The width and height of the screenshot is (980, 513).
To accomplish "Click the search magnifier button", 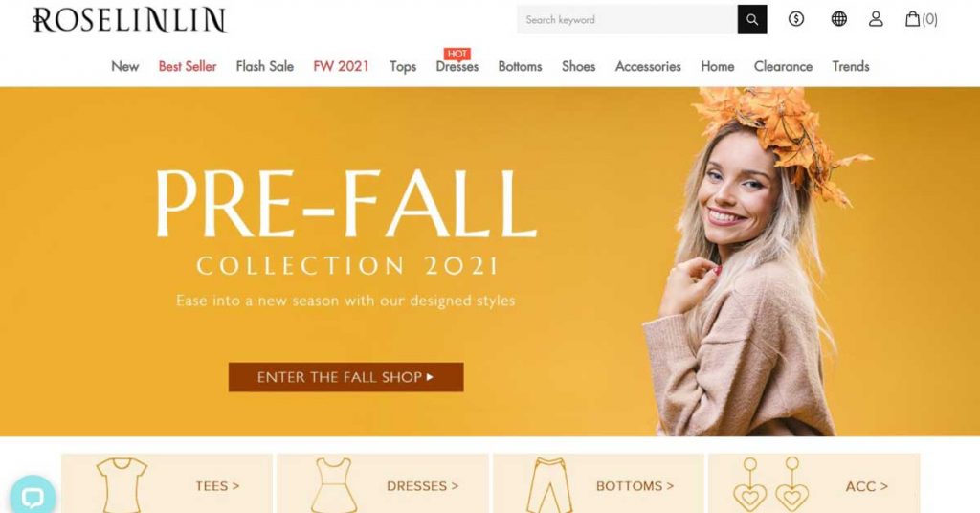I will [x=752, y=19].
